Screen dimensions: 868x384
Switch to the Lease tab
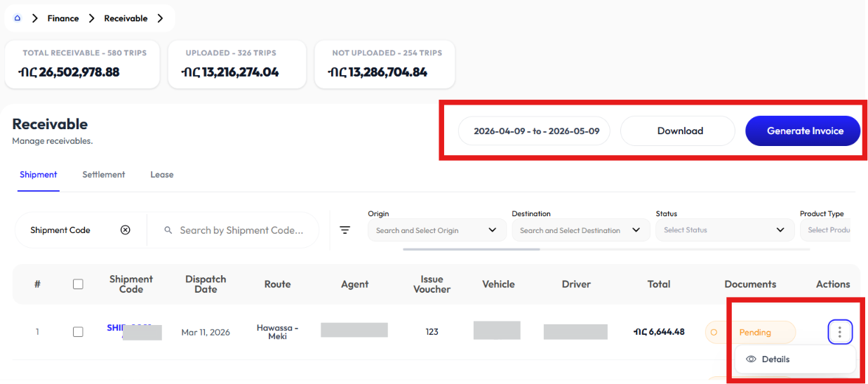(x=161, y=174)
